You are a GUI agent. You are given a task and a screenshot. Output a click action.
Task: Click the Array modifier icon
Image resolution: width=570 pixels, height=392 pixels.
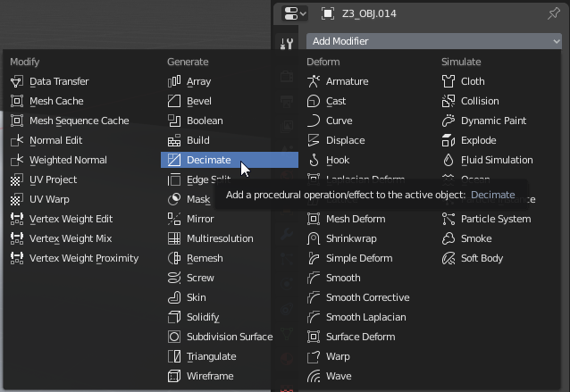pos(175,81)
